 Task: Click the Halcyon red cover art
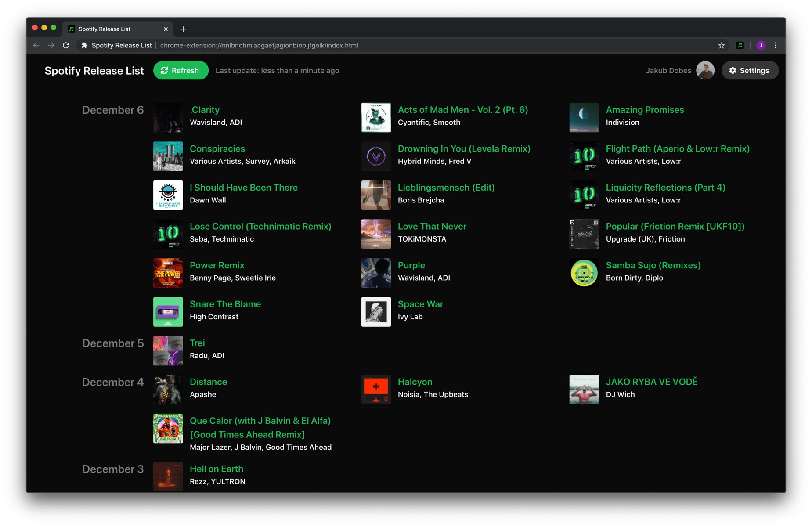pyautogui.click(x=376, y=390)
